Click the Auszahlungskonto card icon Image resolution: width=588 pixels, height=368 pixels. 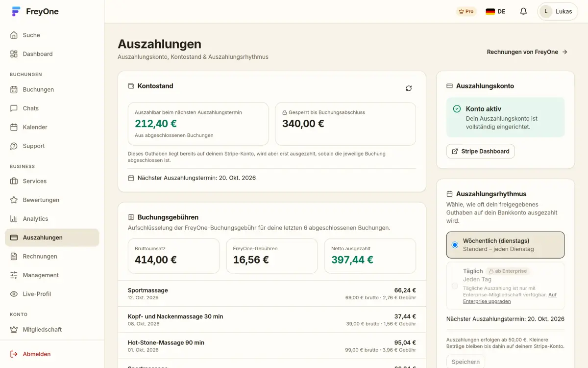pyautogui.click(x=449, y=86)
